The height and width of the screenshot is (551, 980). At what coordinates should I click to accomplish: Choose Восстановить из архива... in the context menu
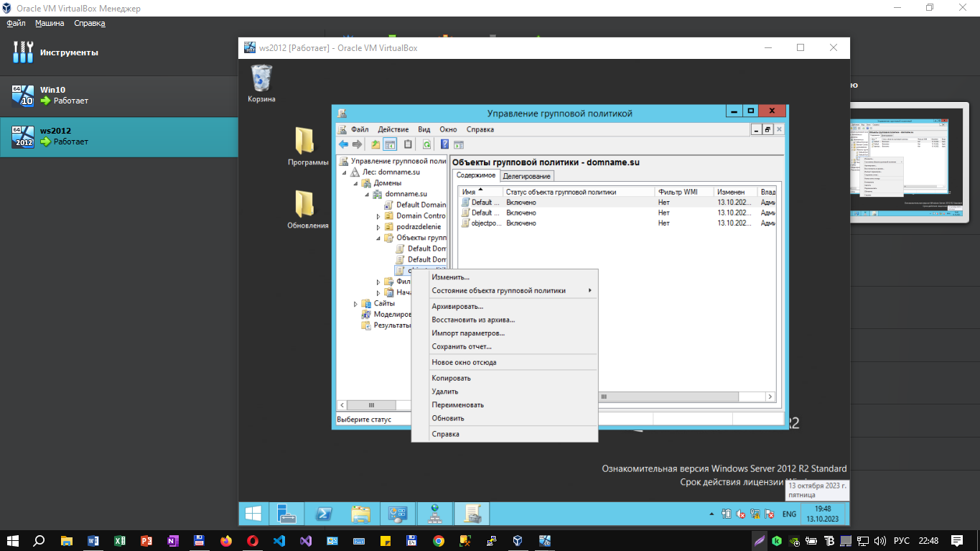[x=504, y=320]
